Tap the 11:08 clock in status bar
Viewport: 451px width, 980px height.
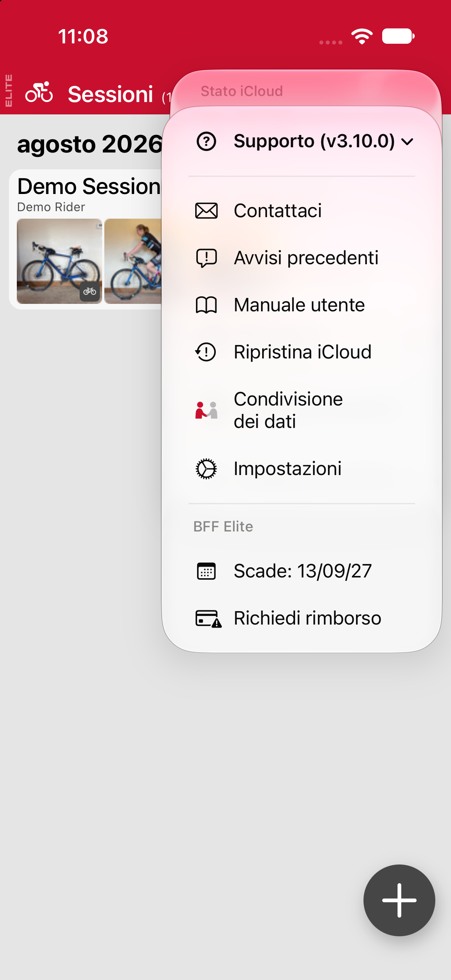tap(83, 37)
